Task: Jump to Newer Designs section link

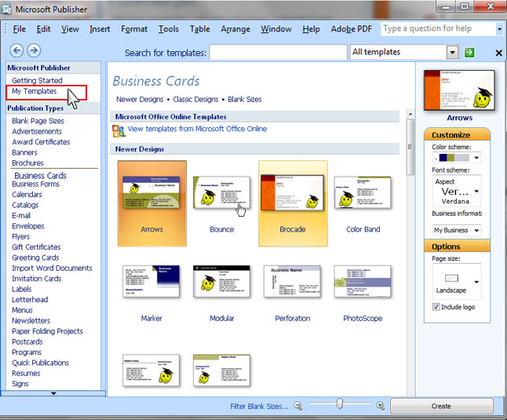Action: [x=140, y=99]
